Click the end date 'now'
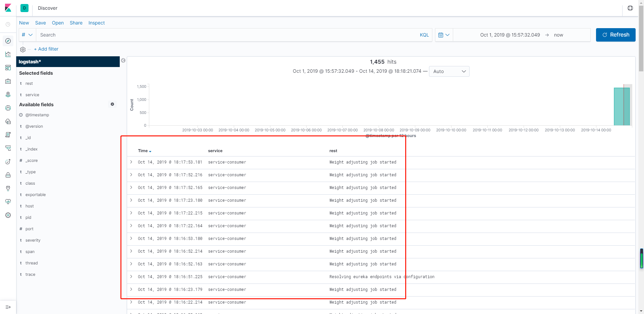 click(x=558, y=35)
